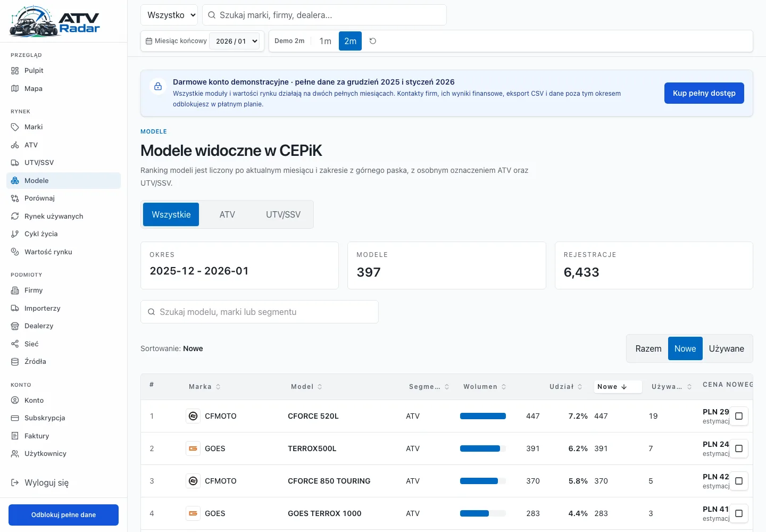
Task: Open the GOES TERROX 1000 model link
Action: tap(324, 513)
